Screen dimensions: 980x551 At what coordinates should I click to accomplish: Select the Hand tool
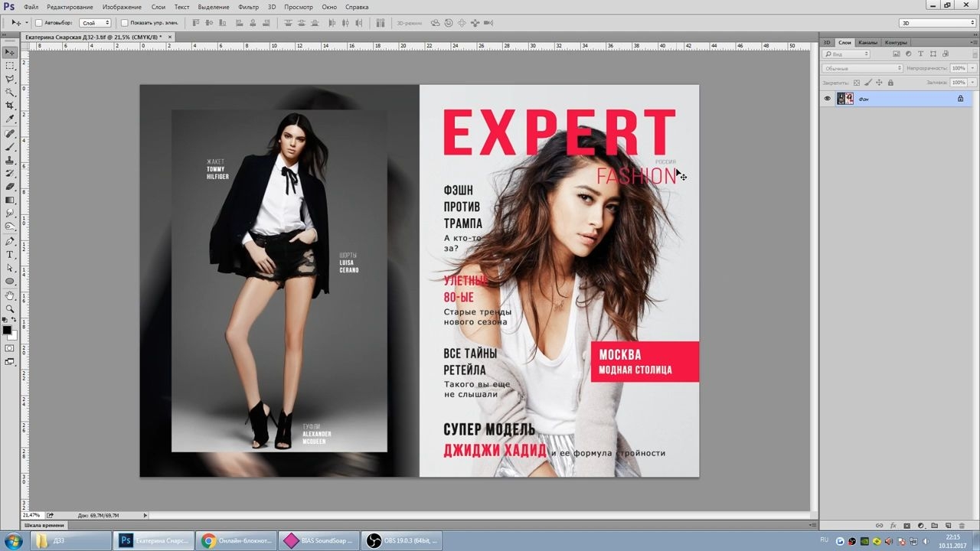click(10, 295)
